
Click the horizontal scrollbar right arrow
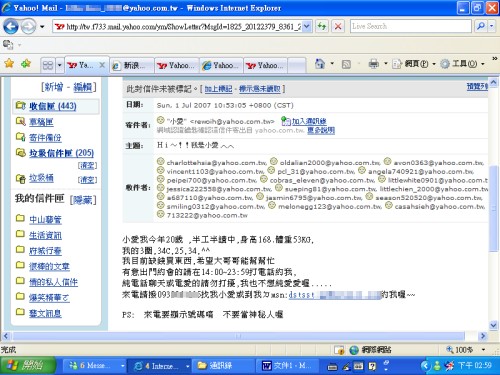point(483,336)
